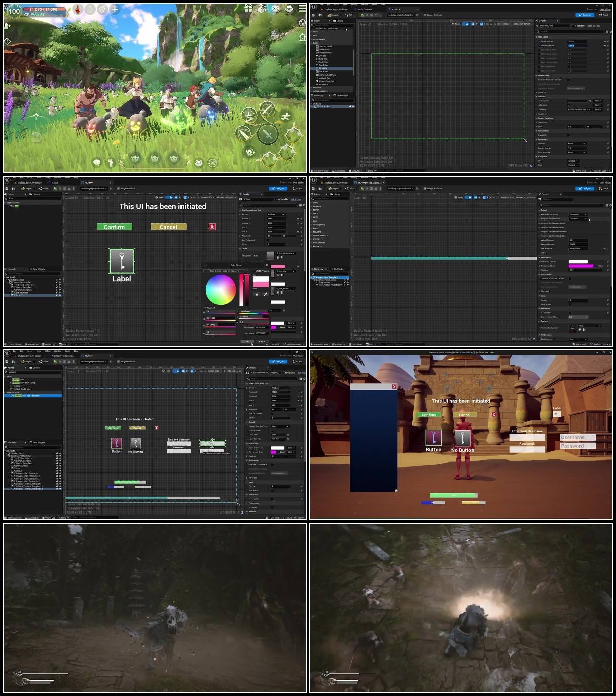Enable Size To Content in key icon editor
The width and height of the screenshot is (616, 696).
point(269,240)
